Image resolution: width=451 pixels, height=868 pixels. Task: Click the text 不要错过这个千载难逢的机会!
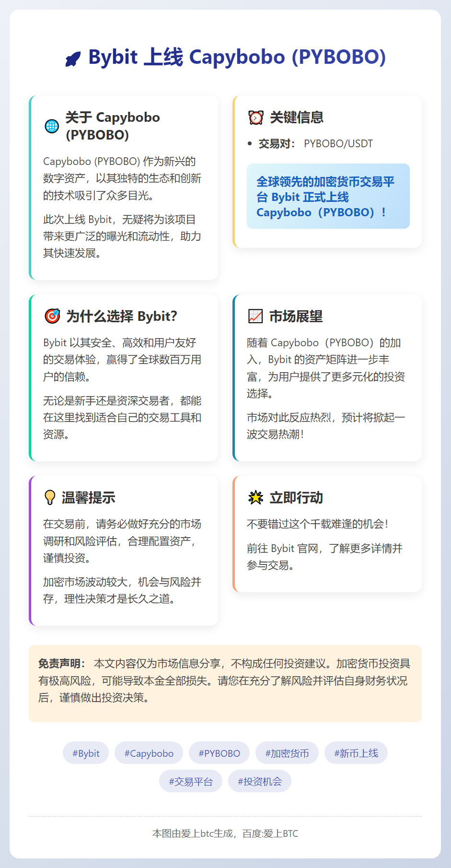317,524
